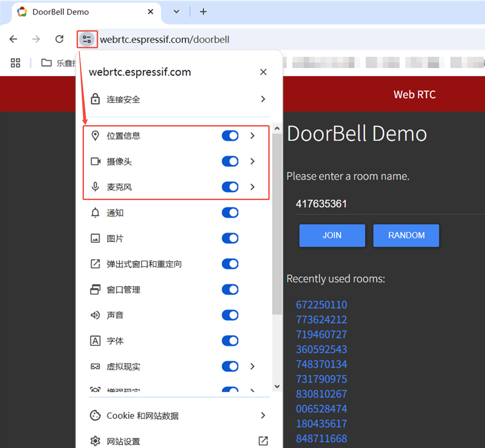The width and height of the screenshot is (485, 448).
Task: Open the apps grid in bookmarks bar
Action: pyautogui.click(x=15, y=63)
